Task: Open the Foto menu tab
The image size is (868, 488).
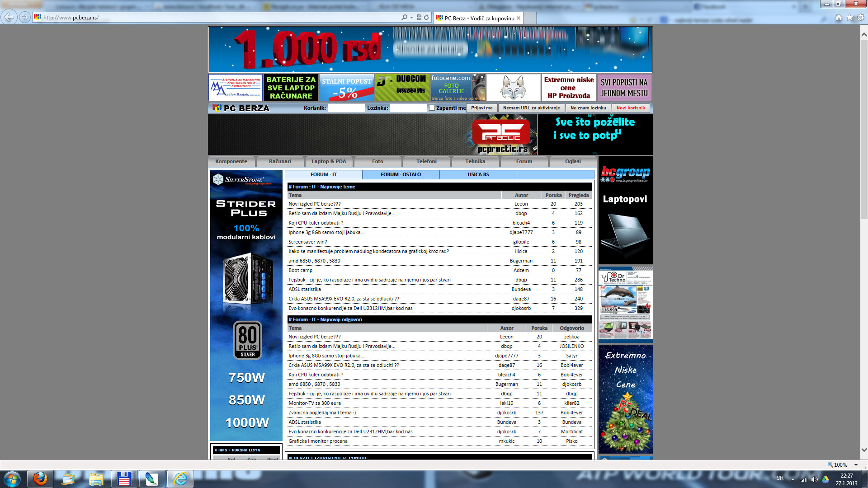Action: point(377,161)
